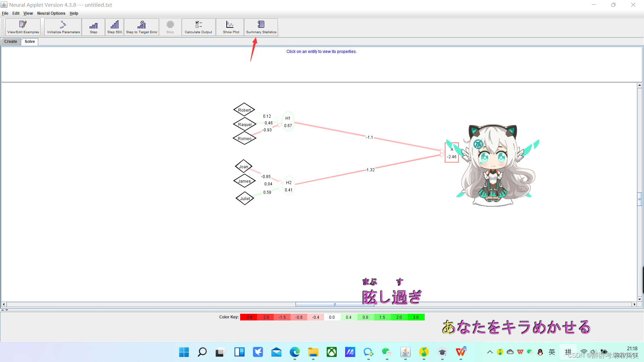Open Xbox app from taskbar
Viewport: 644px width, 362px height.
click(x=331, y=352)
